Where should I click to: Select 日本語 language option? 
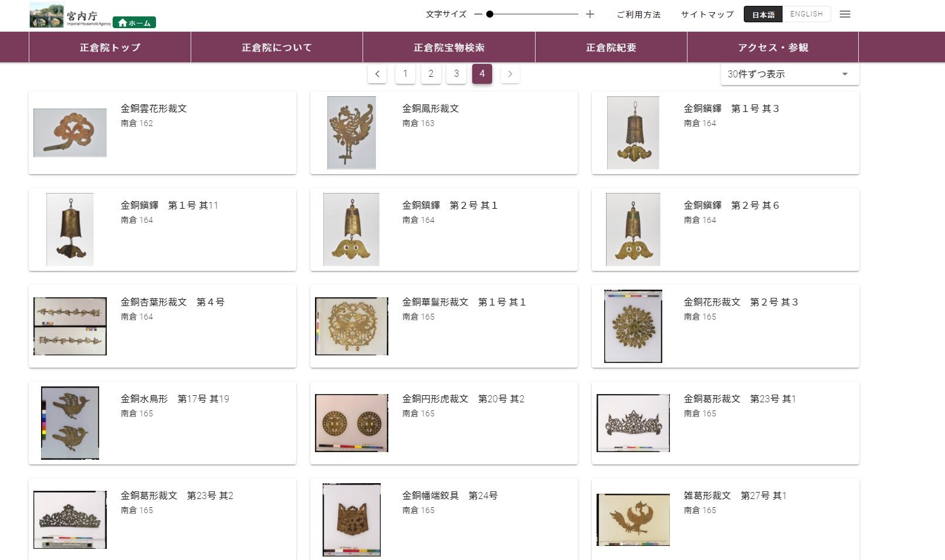pos(763,14)
